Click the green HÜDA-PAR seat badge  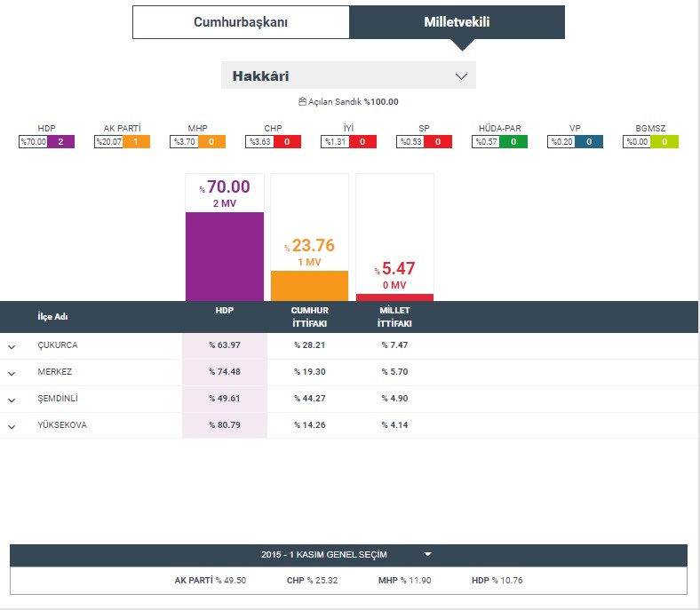click(513, 141)
